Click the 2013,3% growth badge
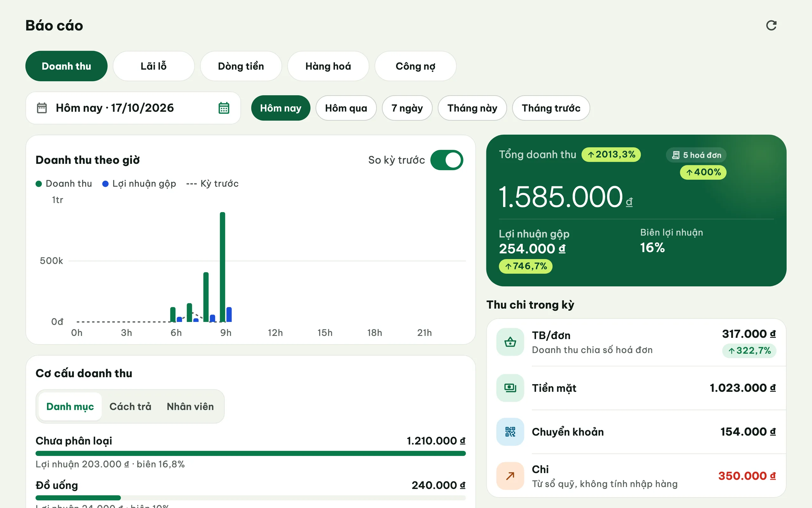This screenshot has height=508, width=812. [x=611, y=155]
